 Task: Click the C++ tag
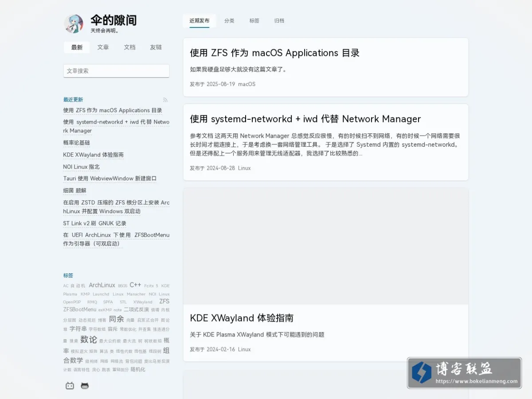click(135, 285)
